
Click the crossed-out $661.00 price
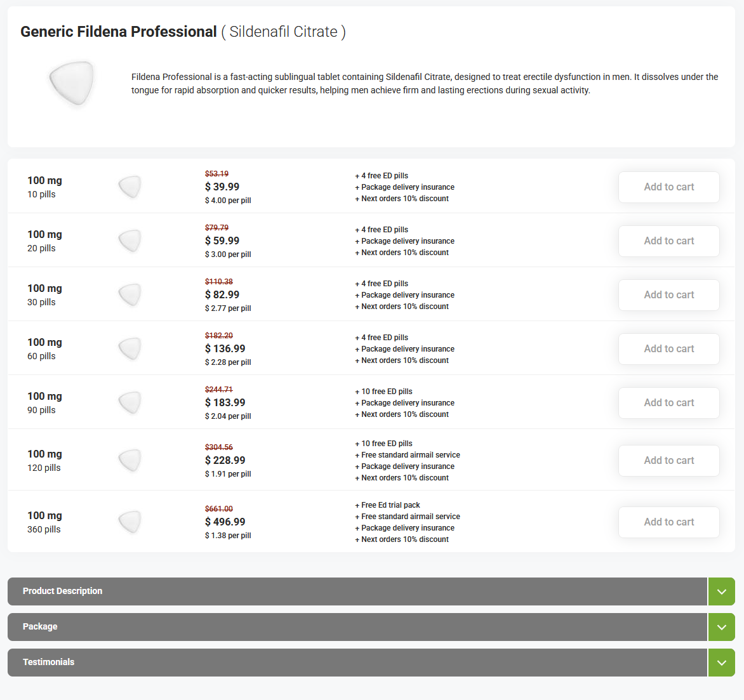click(219, 509)
